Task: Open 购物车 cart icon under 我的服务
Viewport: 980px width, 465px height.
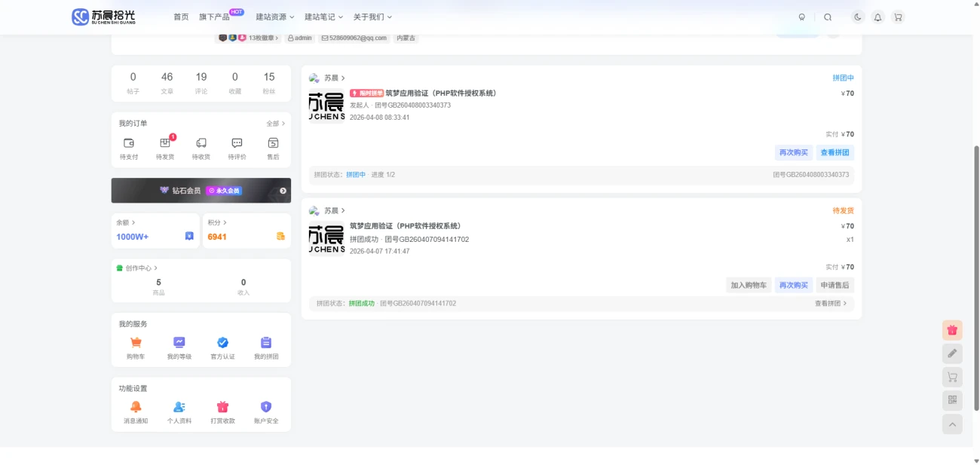Action: click(136, 343)
